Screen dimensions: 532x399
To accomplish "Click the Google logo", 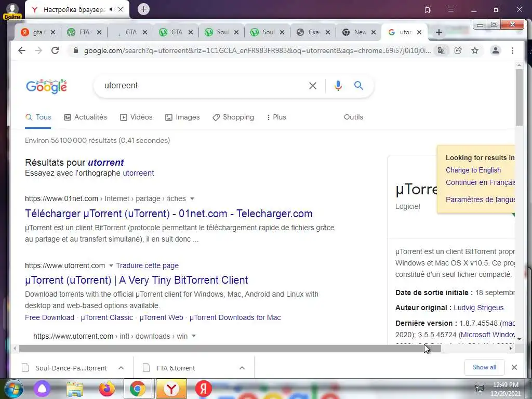I will (x=46, y=86).
